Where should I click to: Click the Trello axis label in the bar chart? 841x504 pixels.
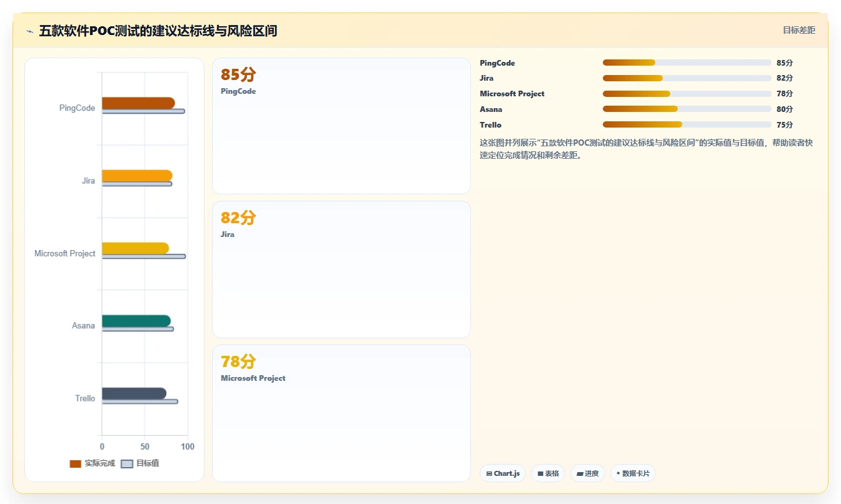pos(85,398)
